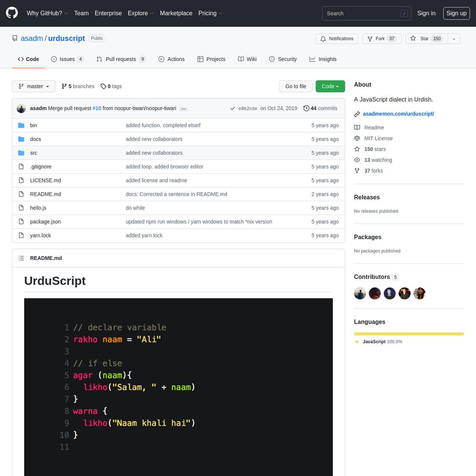Click the Notifications button
The image size is (476, 476).
(337, 39)
